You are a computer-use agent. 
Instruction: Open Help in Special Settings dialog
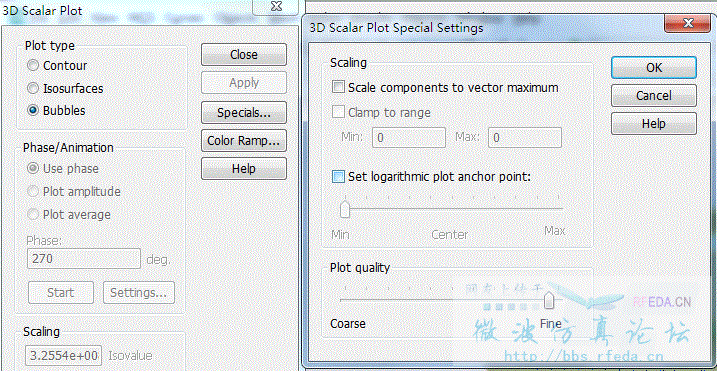654,124
